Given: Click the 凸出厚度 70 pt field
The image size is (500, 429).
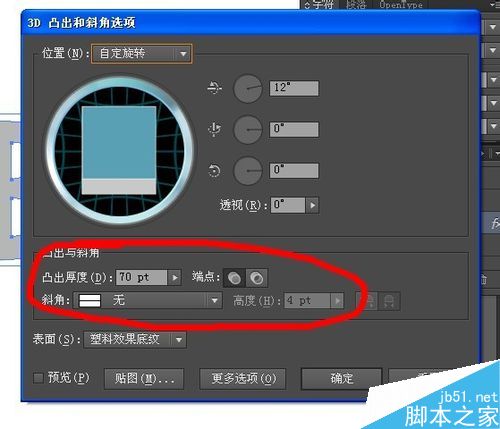Looking at the screenshot, I should click(141, 277).
